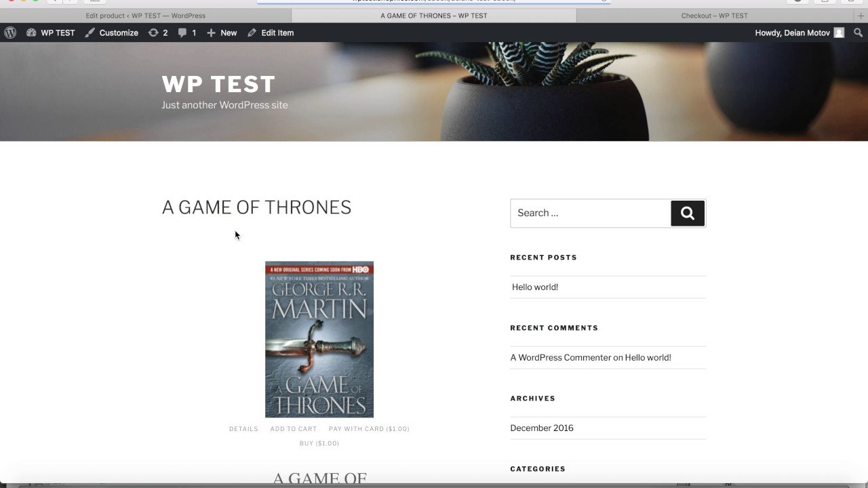Screen dimensions: 868x488
Task: Open A WordPress Commenter link
Action: point(561,357)
